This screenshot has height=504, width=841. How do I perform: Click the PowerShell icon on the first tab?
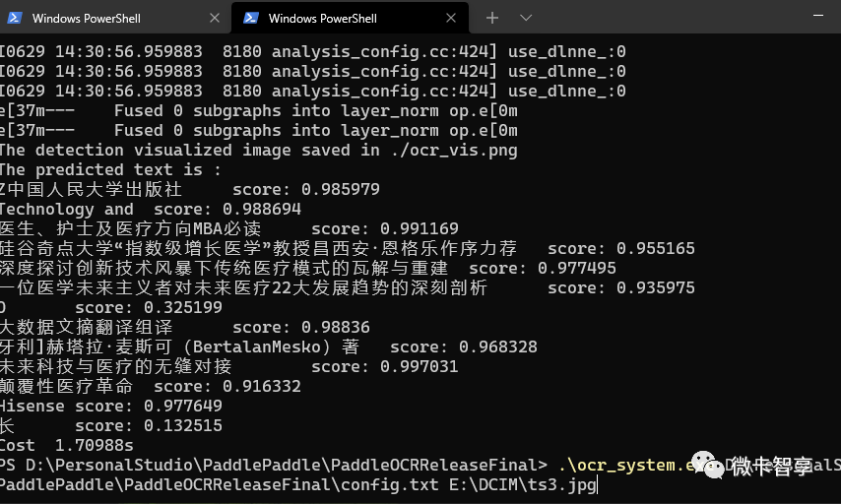pos(15,18)
